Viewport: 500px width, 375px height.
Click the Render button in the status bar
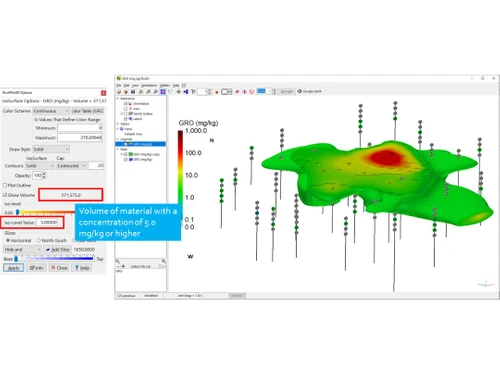click(x=237, y=296)
